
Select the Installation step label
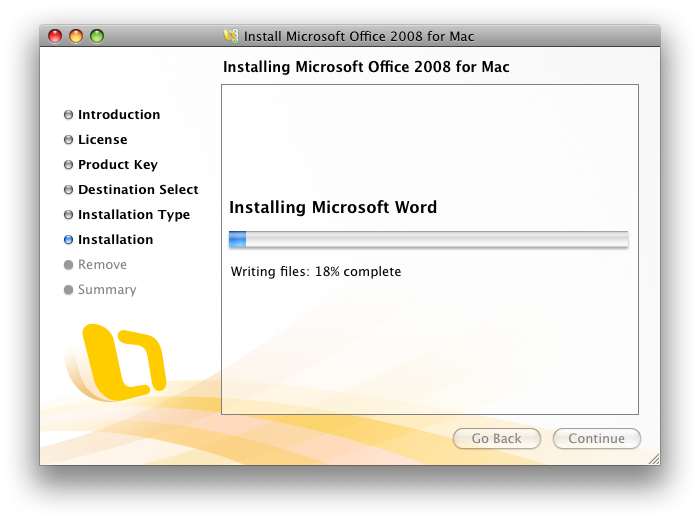click(116, 240)
